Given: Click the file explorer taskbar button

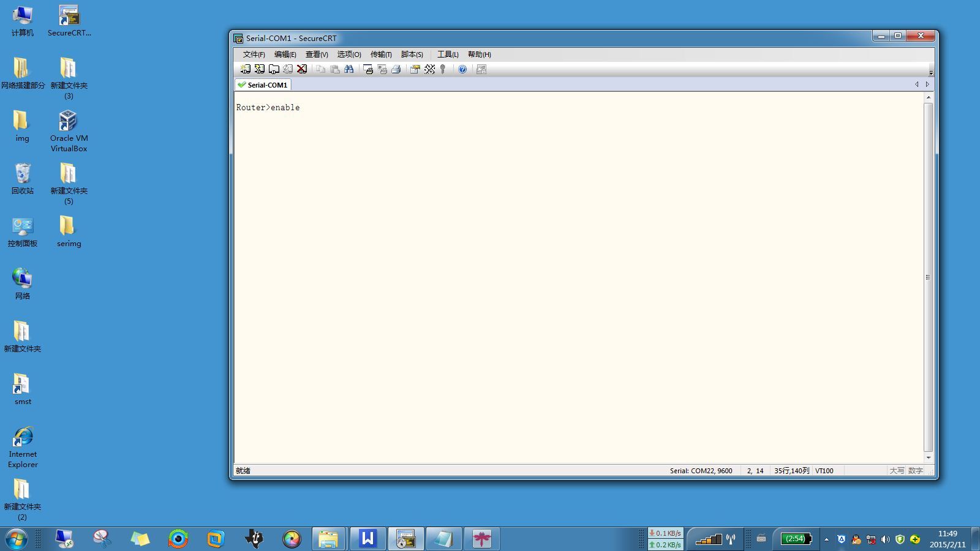Looking at the screenshot, I should point(329,539).
